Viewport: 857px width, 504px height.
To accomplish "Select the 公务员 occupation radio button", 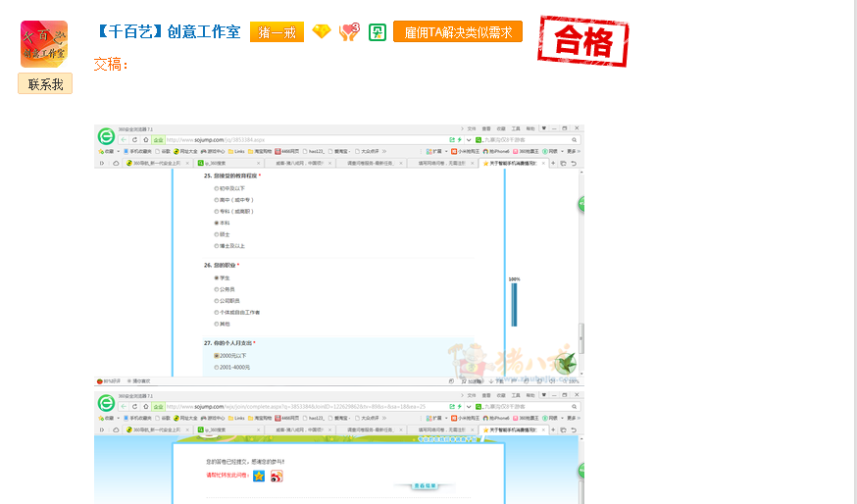I will [217, 289].
